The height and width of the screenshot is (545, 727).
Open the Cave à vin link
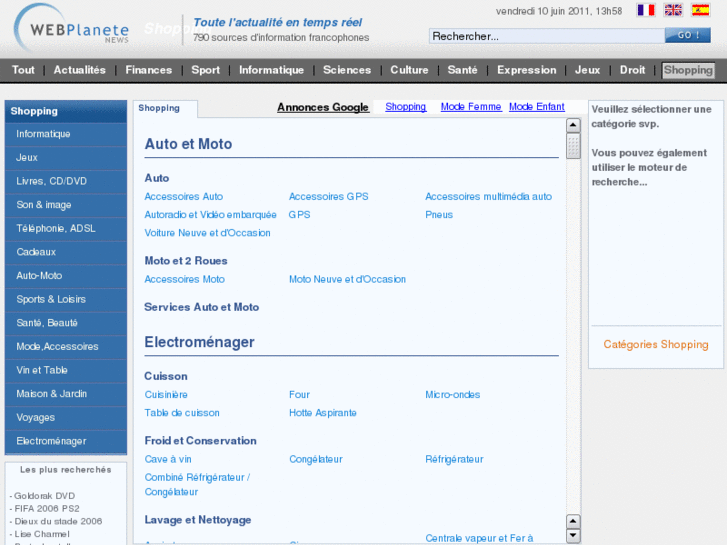(x=168, y=459)
